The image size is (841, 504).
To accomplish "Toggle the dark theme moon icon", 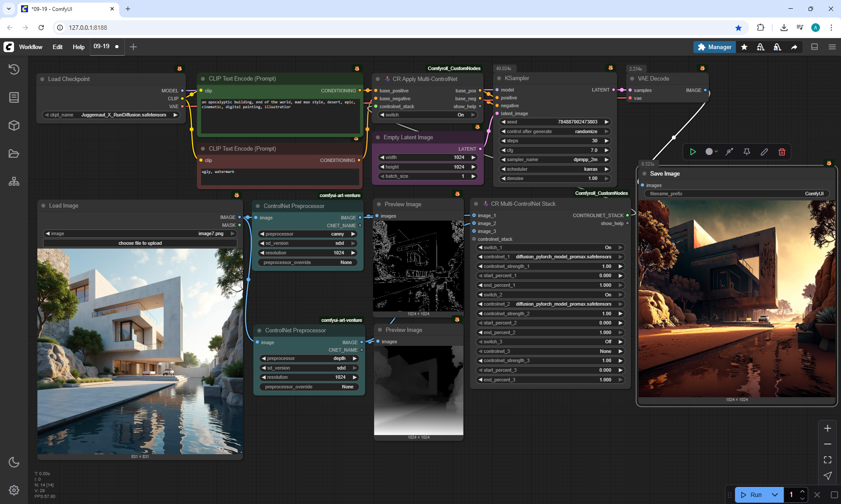I will [x=14, y=462].
